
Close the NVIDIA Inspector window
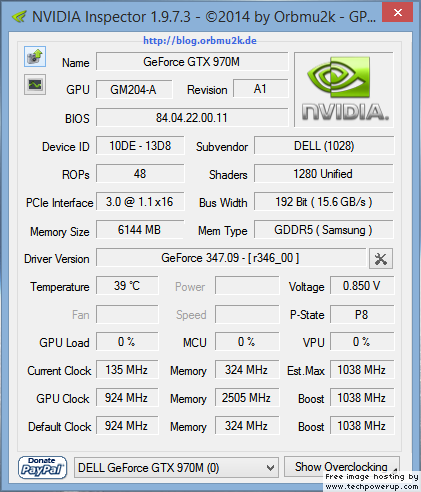pos(397,13)
